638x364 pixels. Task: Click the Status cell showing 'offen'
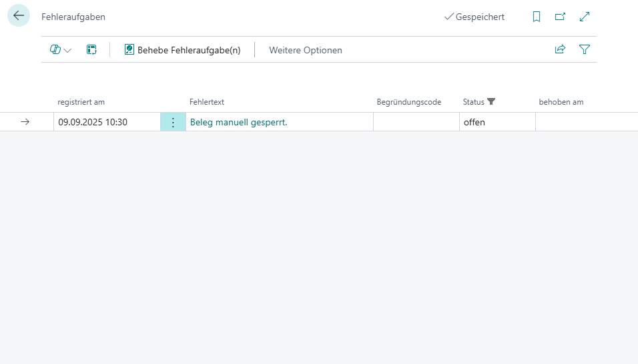tap(497, 122)
